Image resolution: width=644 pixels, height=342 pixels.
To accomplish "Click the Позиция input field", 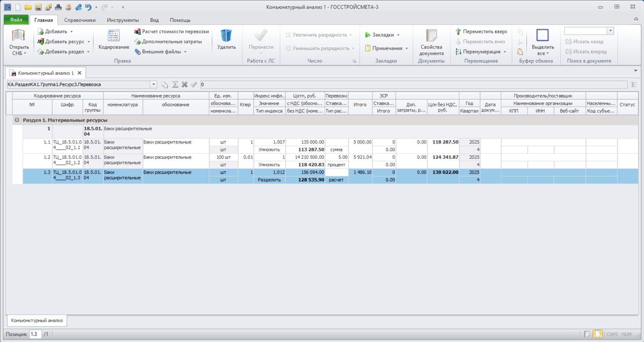I will pos(35,334).
